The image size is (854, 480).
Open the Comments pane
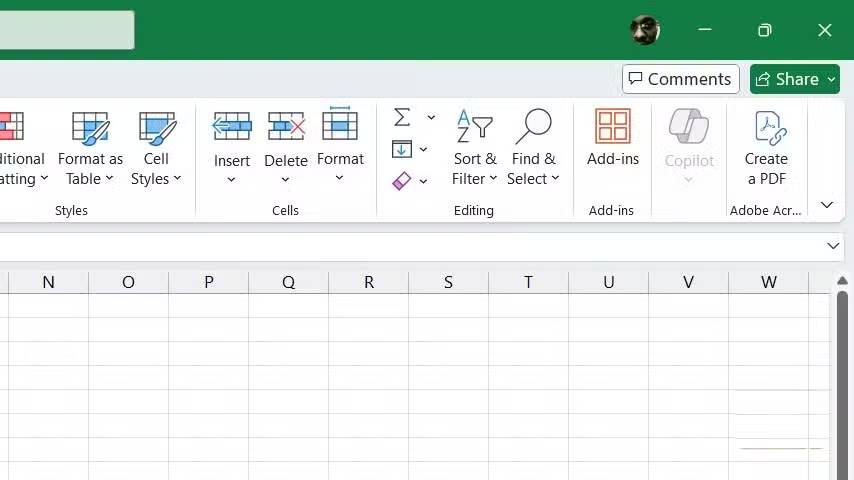pos(681,79)
